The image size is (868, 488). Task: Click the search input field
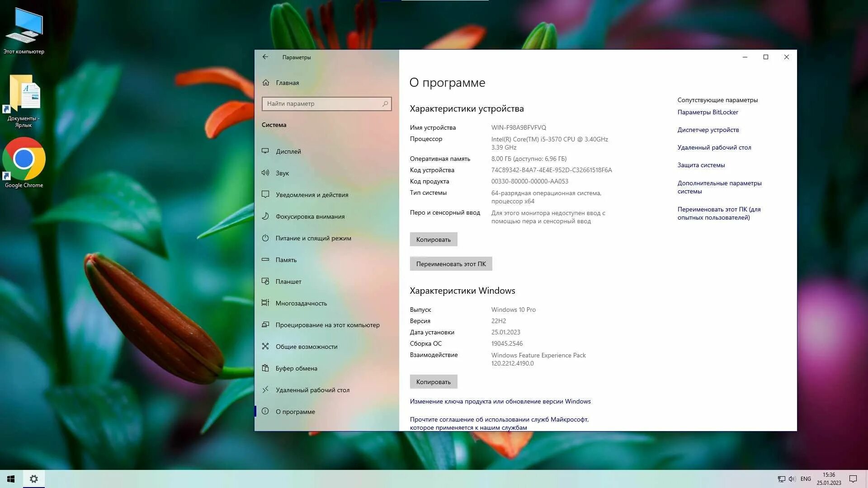[327, 103]
